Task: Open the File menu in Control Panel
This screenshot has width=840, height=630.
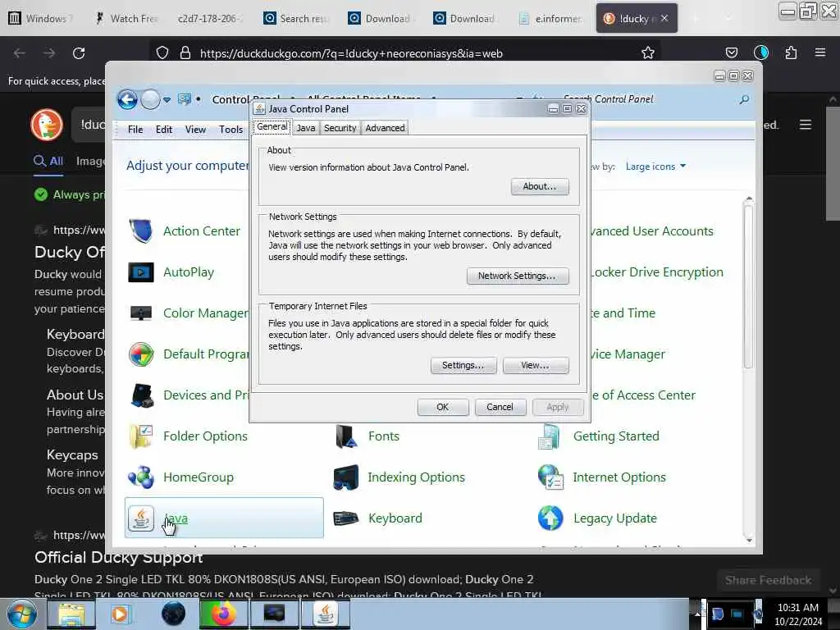Action: [135, 130]
